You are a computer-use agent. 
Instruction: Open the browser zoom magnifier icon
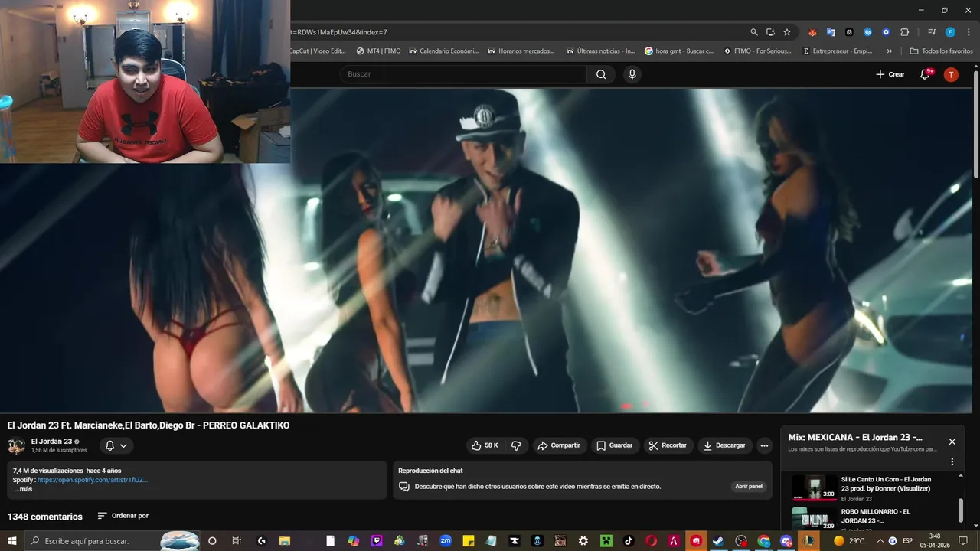tap(754, 32)
